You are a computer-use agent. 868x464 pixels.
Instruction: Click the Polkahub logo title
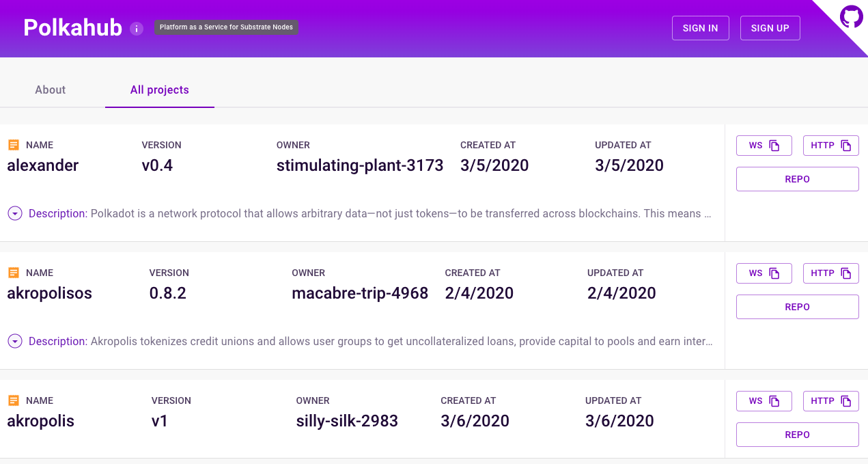point(72,28)
